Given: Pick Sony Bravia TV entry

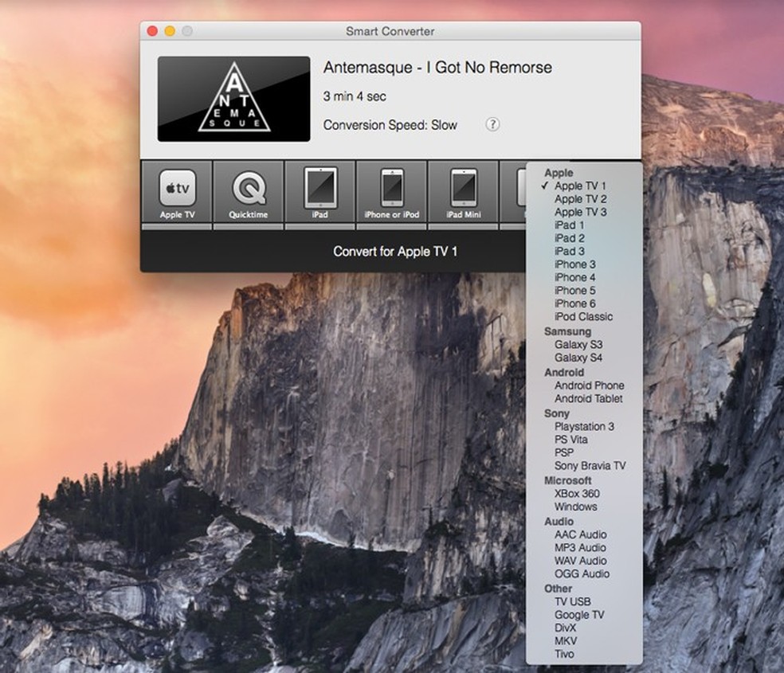Looking at the screenshot, I should [x=584, y=465].
